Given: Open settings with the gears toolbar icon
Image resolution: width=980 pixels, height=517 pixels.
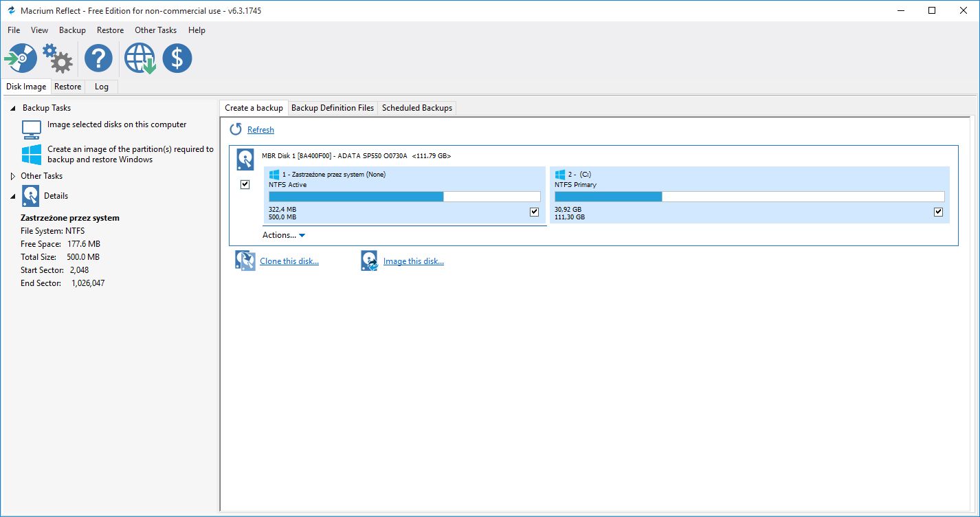Looking at the screenshot, I should pyautogui.click(x=58, y=58).
